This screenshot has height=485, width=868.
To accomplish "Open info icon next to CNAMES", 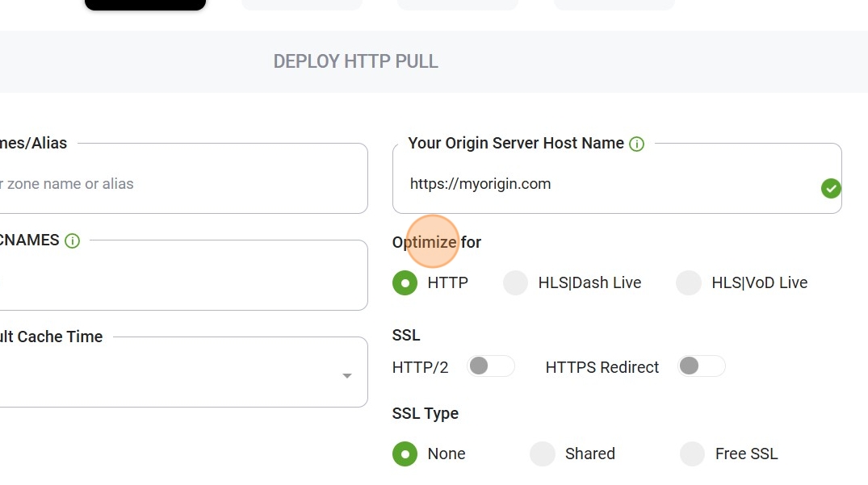I will (x=72, y=241).
